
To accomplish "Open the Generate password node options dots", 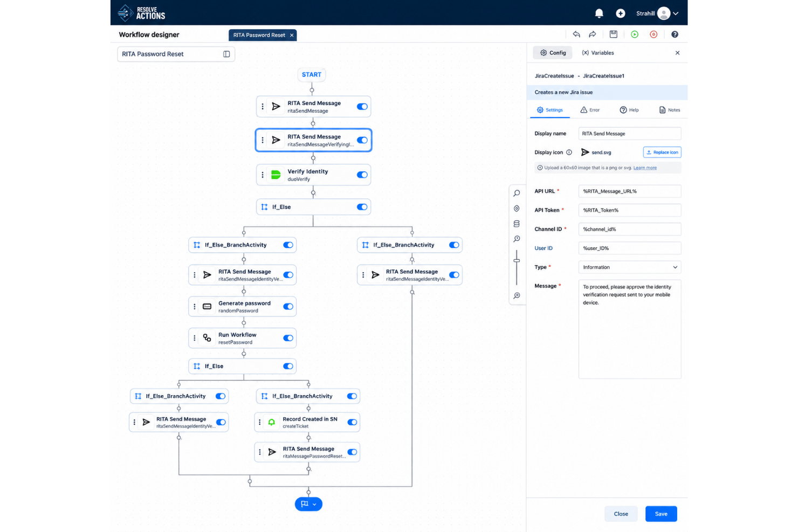I will 195,307.
